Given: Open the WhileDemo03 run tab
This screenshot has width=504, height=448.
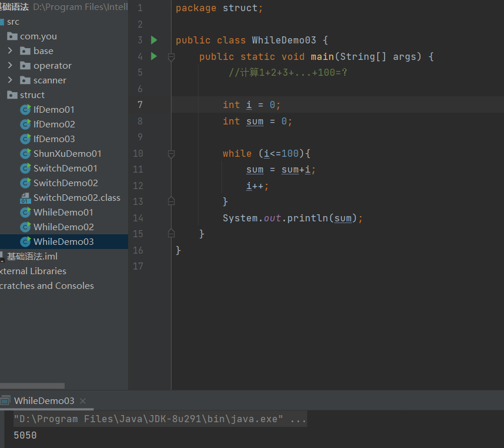Looking at the screenshot, I should (x=44, y=401).
